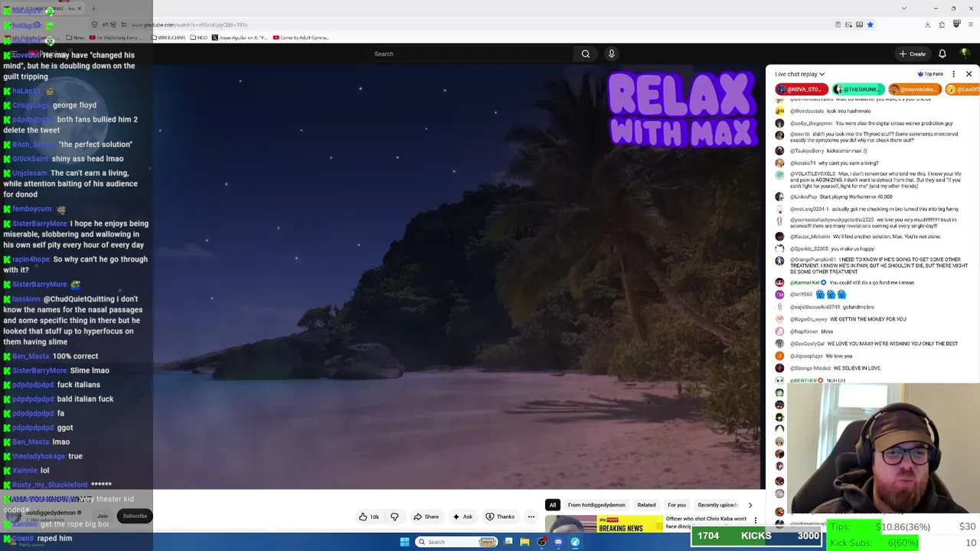Activate voice search microphone icon

[611, 54]
